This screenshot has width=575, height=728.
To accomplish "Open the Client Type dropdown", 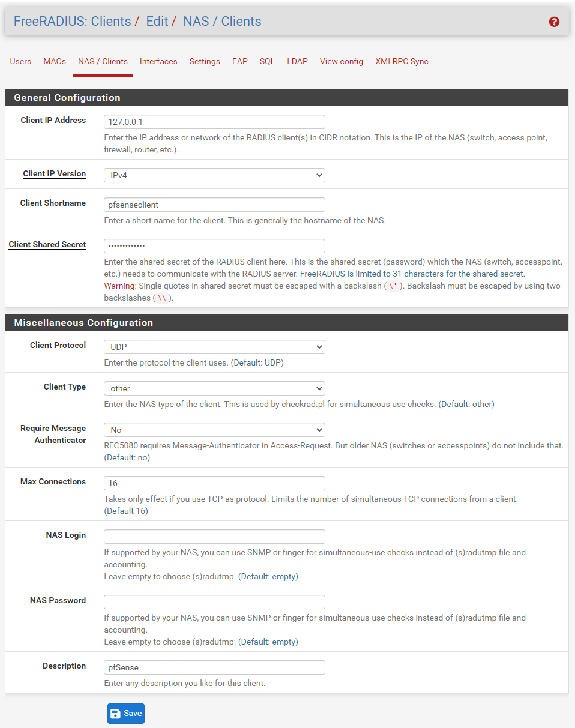I will (x=214, y=388).
